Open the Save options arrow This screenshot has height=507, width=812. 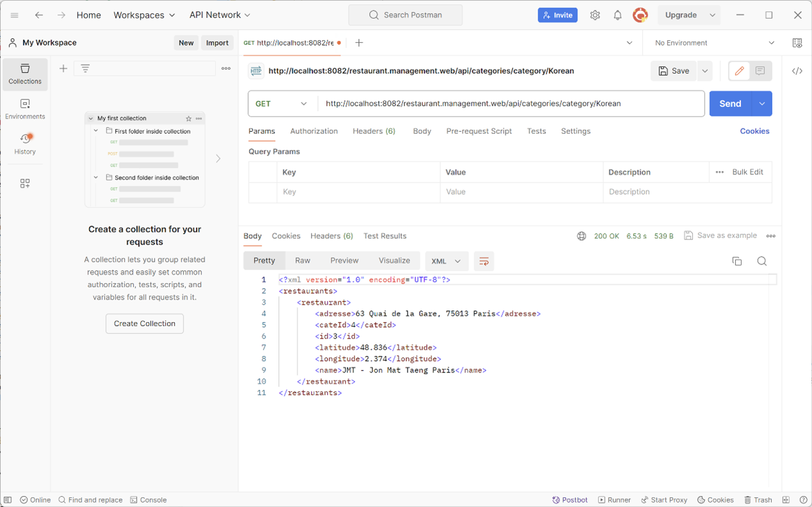pyautogui.click(x=705, y=71)
